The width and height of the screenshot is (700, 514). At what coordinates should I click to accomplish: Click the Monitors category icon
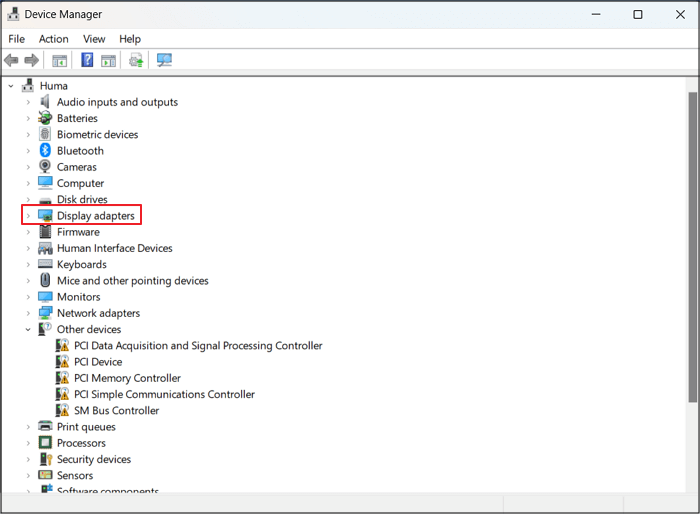(45, 297)
